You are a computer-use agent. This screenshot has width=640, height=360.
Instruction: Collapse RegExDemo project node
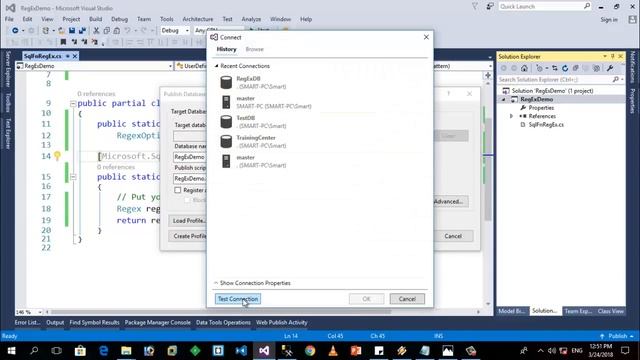[x=504, y=99]
